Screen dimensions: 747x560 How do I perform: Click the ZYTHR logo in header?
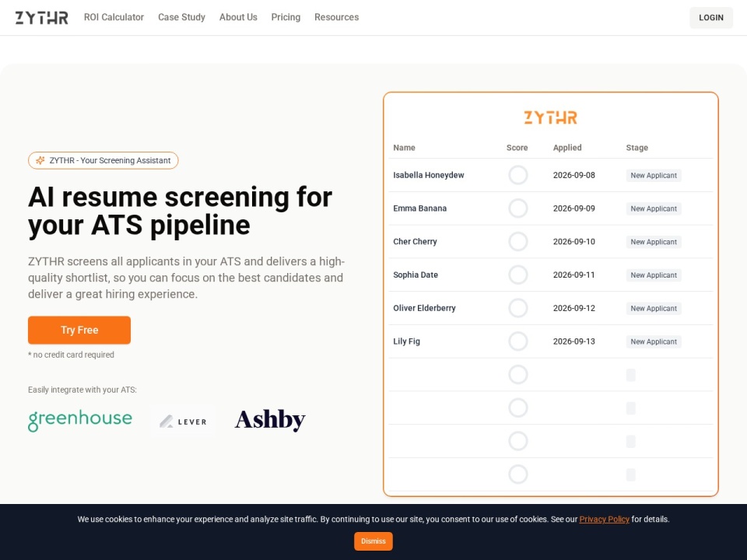(x=41, y=18)
